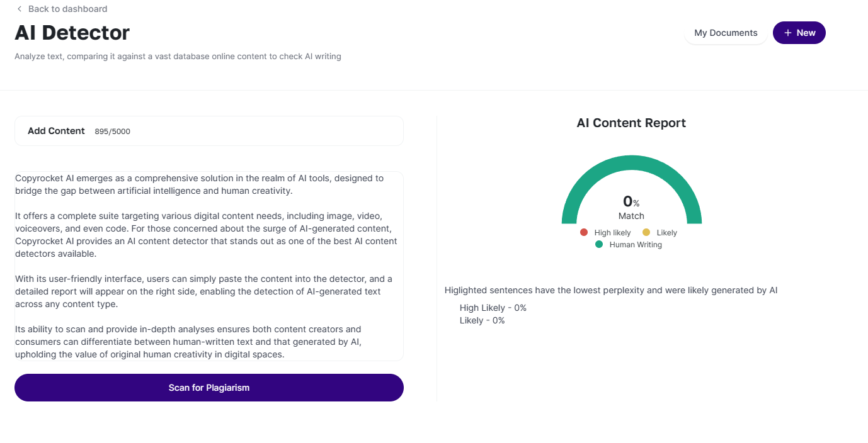Screen dimensions: 868x443
Task: Open My Documents
Action: (x=726, y=33)
